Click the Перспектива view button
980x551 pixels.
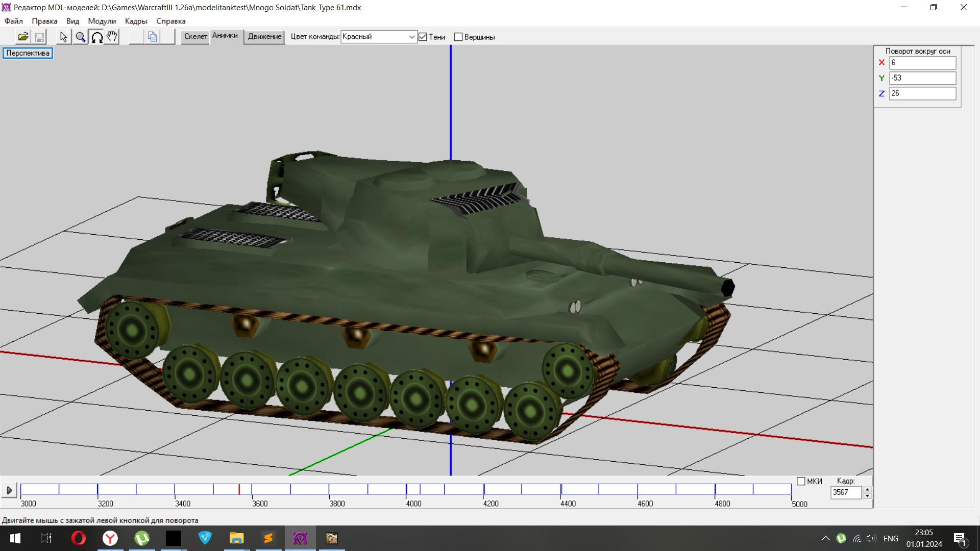pyautogui.click(x=28, y=53)
